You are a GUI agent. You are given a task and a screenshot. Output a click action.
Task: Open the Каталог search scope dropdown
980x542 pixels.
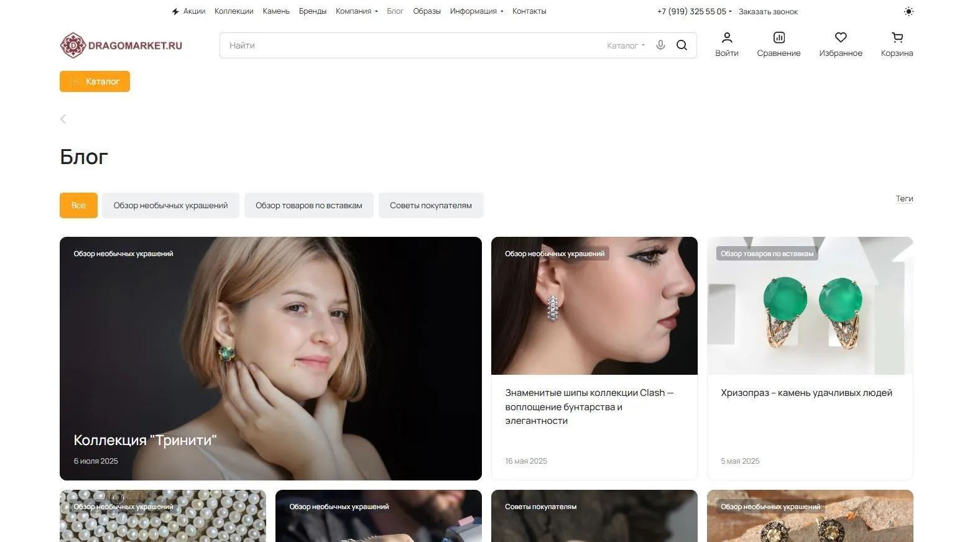point(626,45)
